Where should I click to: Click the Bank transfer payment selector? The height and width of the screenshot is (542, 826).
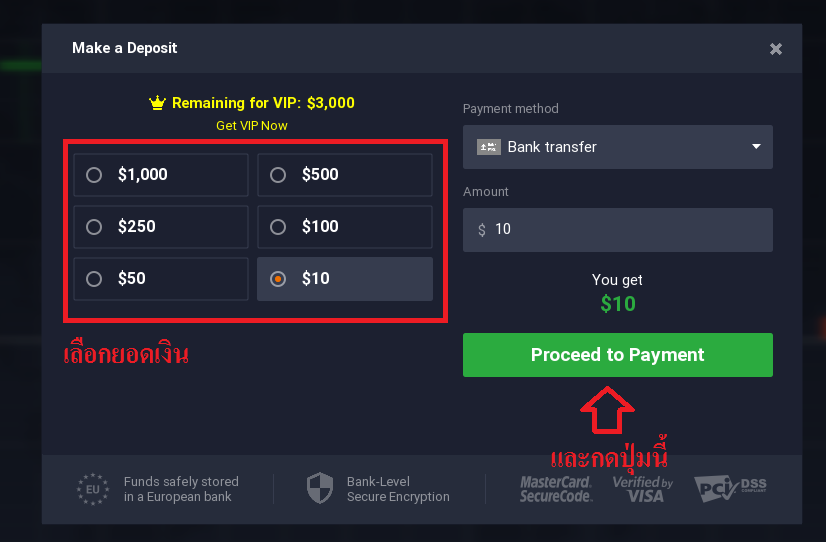tap(617, 147)
